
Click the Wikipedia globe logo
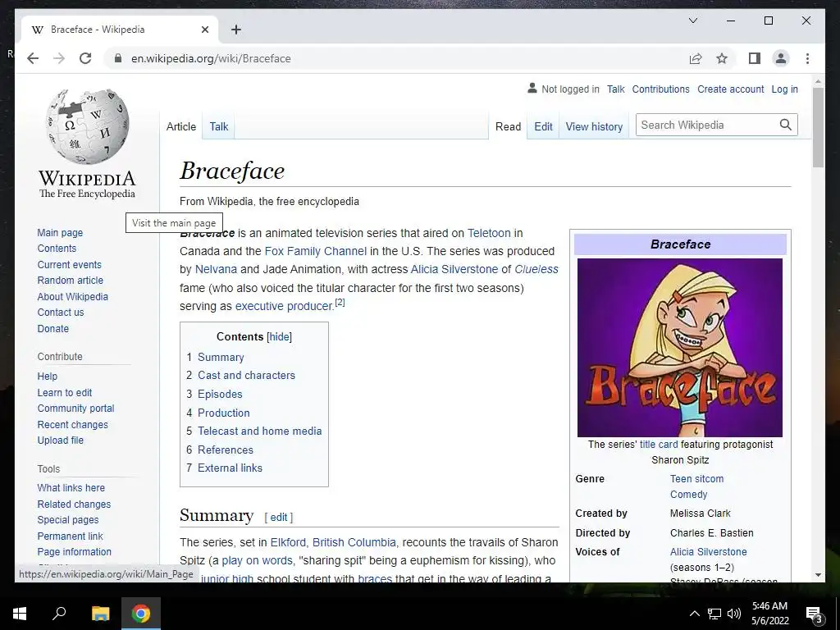pyautogui.click(x=87, y=126)
